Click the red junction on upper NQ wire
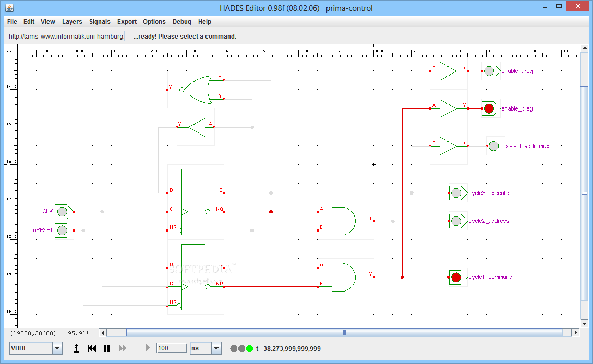The width and height of the screenshot is (593, 364). (271, 212)
